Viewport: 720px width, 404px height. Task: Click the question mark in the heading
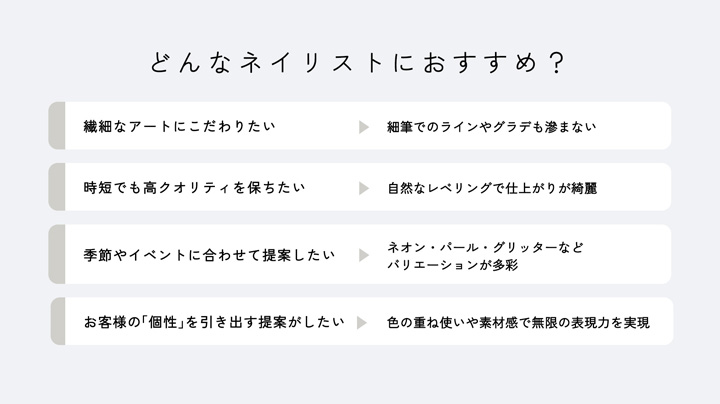click(x=557, y=62)
